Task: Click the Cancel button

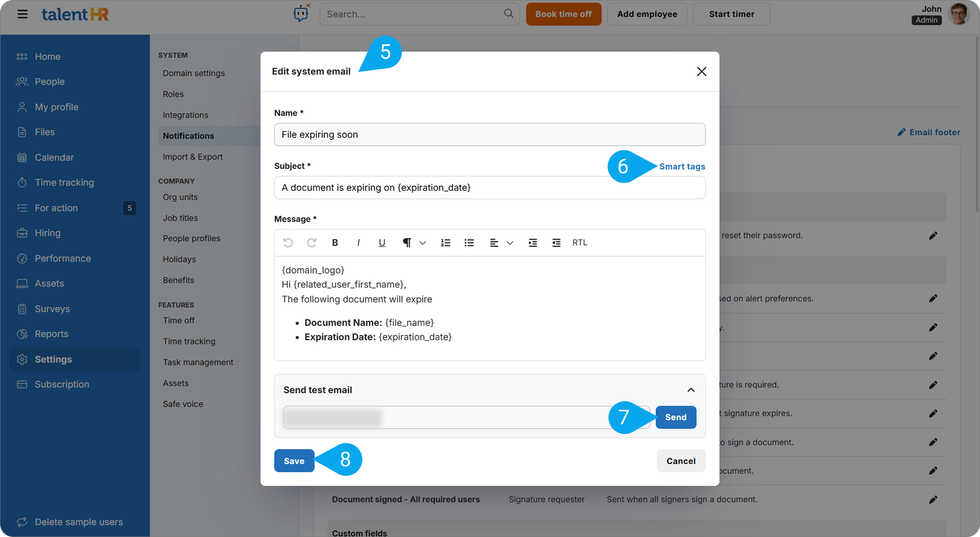Action: point(681,461)
